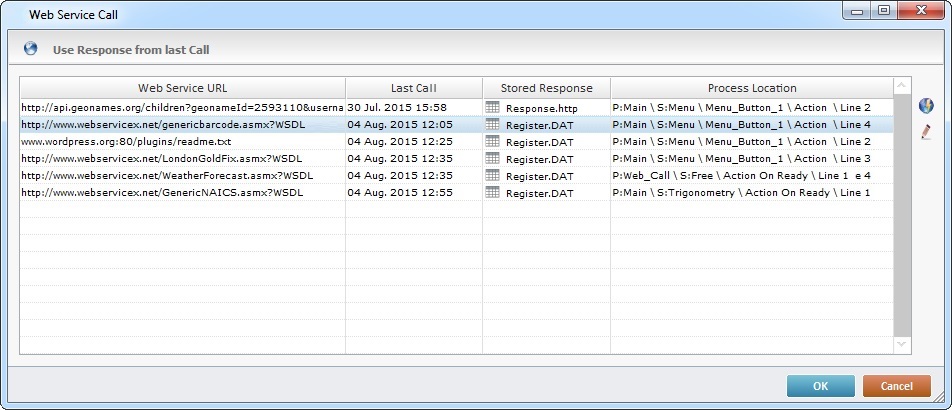
Task: Sort by Web Service URL column header
Action: (182, 88)
